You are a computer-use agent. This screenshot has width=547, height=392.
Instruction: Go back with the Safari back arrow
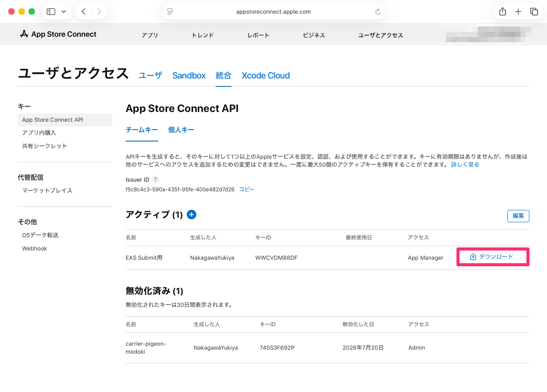pyautogui.click(x=83, y=12)
